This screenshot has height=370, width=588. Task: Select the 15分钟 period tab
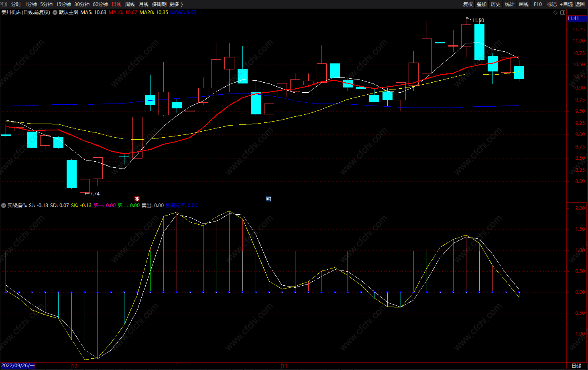click(63, 4)
